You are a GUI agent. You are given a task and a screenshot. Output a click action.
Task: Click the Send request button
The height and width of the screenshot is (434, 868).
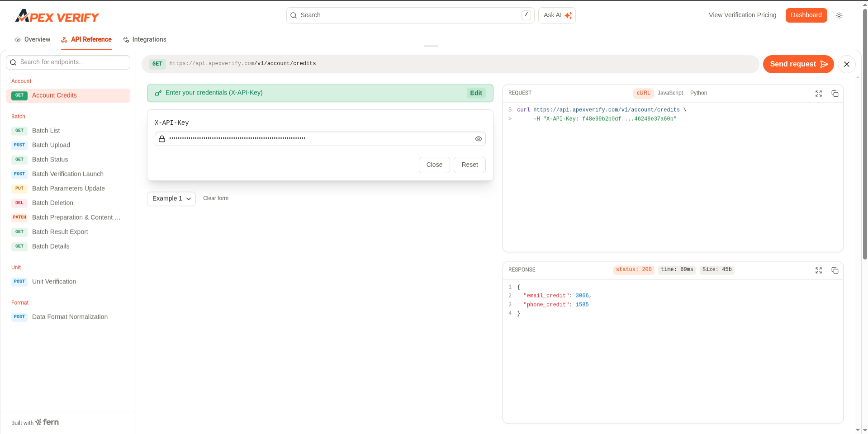798,64
